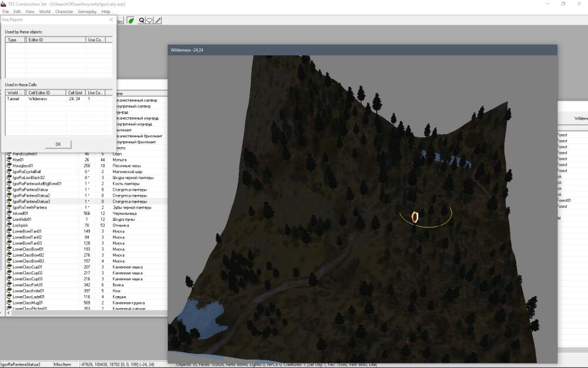Click the Wilderness -24,24 render window title bar
The height and width of the screenshot is (368, 588).
click(x=362, y=50)
